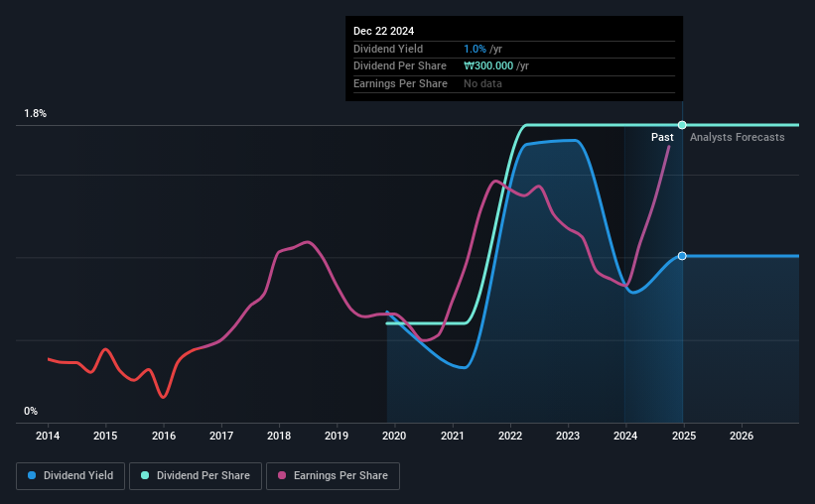
Task: Click the teal Dividend Per Share legend dot
Action: click(x=145, y=475)
